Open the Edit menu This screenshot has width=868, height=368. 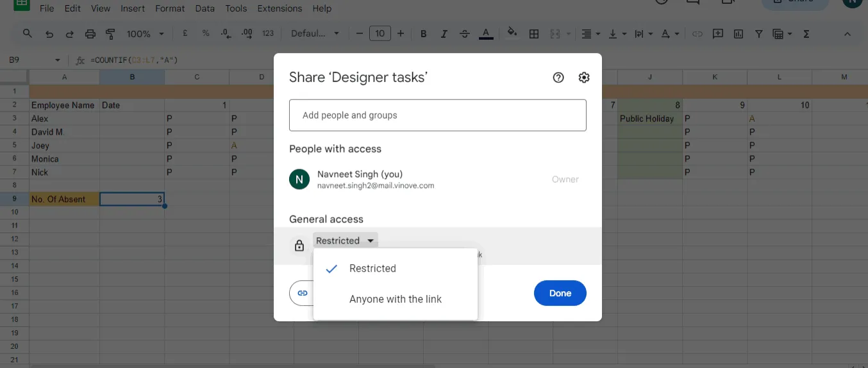[x=72, y=8]
